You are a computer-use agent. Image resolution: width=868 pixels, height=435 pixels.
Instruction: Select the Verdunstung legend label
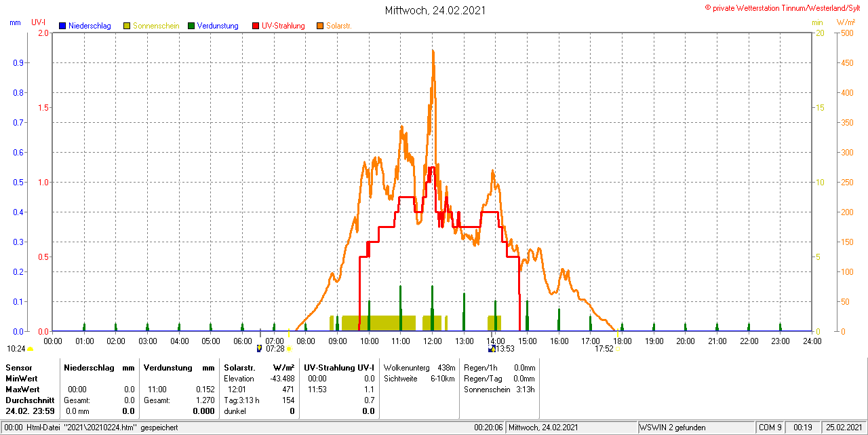click(x=218, y=26)
